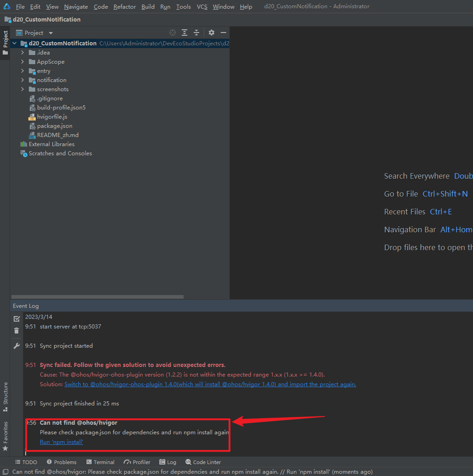Hide the Project panel with minus icon
473x476 pixels.
pyautogui.click(x=223, y=33)
